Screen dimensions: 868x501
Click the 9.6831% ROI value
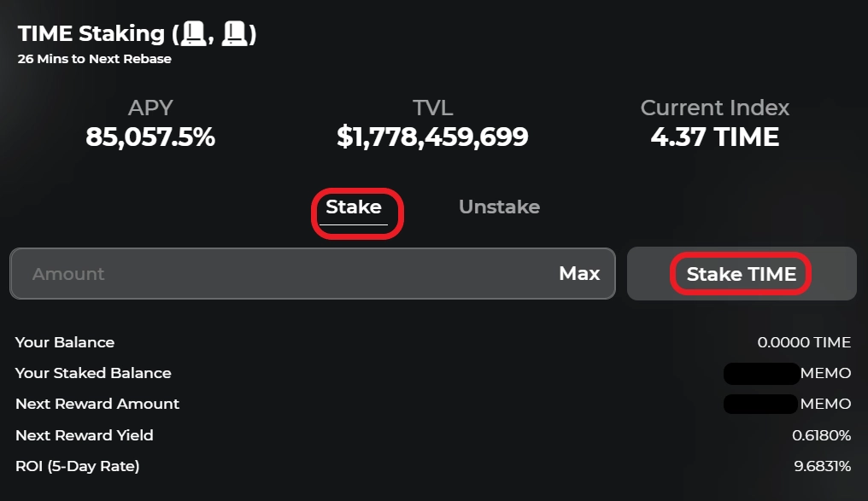[822, 466]
